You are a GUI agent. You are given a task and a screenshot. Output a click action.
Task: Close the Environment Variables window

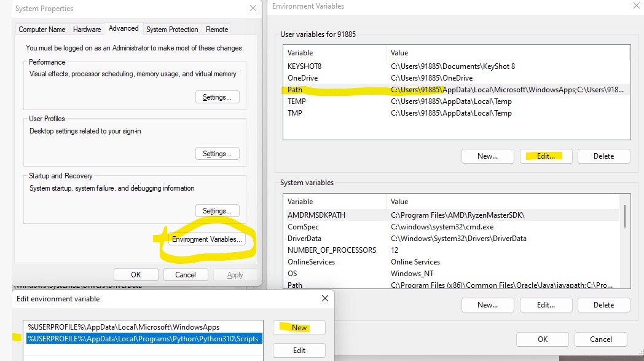[x=636, y=6]
